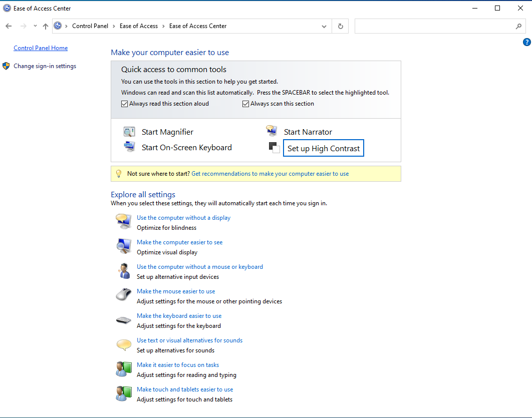Open 'Get recommendations' link
Viewport: 532px width, 418px height.
pyautogui.click(x=270, y=174)
